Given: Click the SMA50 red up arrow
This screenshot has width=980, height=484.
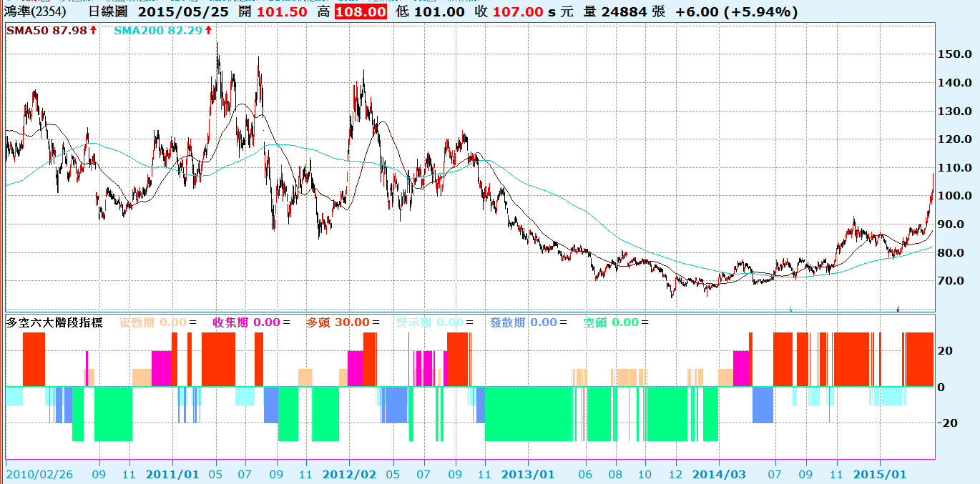Looking at the screenshot, I should click(93, 30).
